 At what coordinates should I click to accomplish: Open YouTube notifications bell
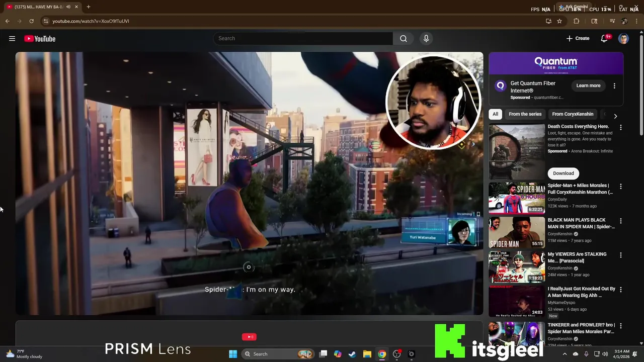point(604,39)
